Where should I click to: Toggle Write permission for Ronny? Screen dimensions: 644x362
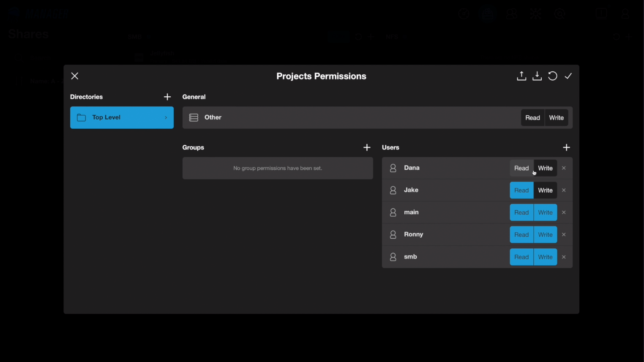(x=546, y=235)
